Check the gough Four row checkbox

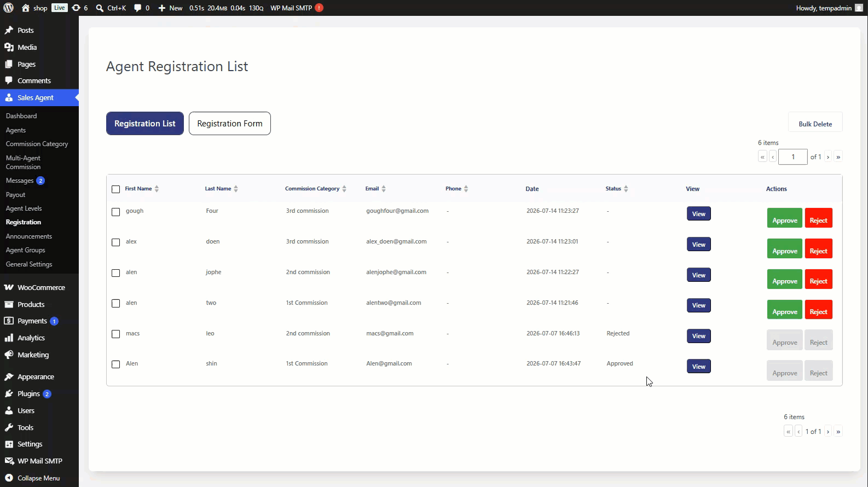coord(115,212)
